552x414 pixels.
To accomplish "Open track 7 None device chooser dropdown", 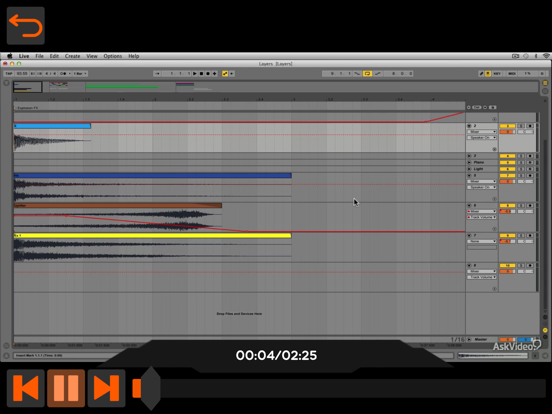I will [482, 241].
